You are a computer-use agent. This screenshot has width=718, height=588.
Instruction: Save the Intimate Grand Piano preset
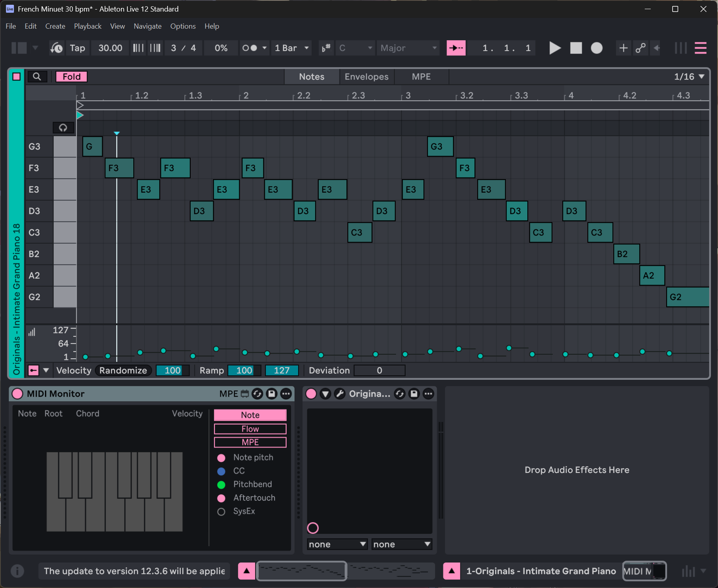pyautogui.click(x=414, y=394)
